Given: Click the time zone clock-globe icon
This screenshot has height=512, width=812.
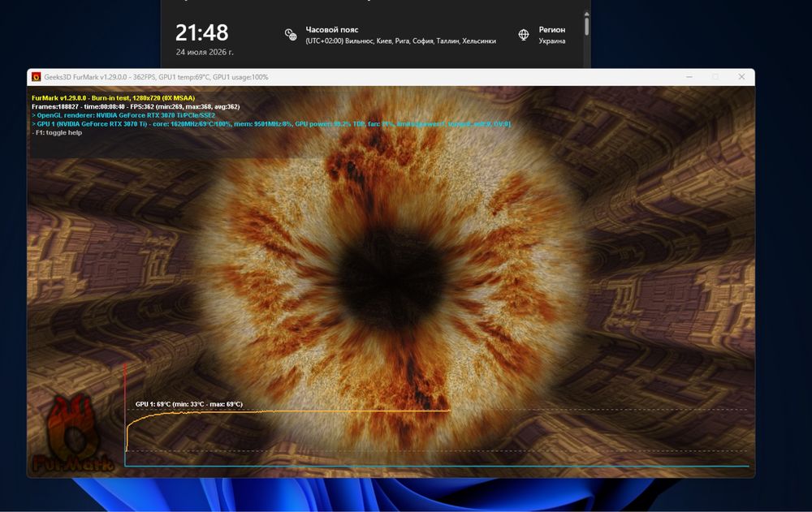Looking at the screenshot, I should [291, 35].
